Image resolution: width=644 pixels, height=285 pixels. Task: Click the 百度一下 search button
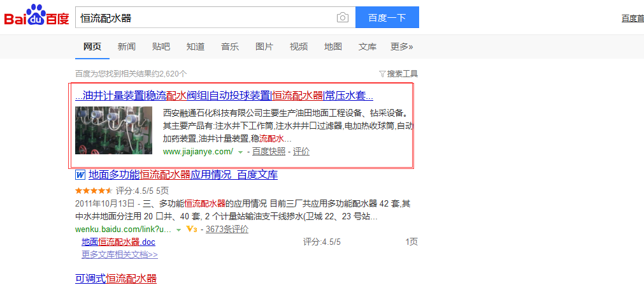(x=387, y=18)
